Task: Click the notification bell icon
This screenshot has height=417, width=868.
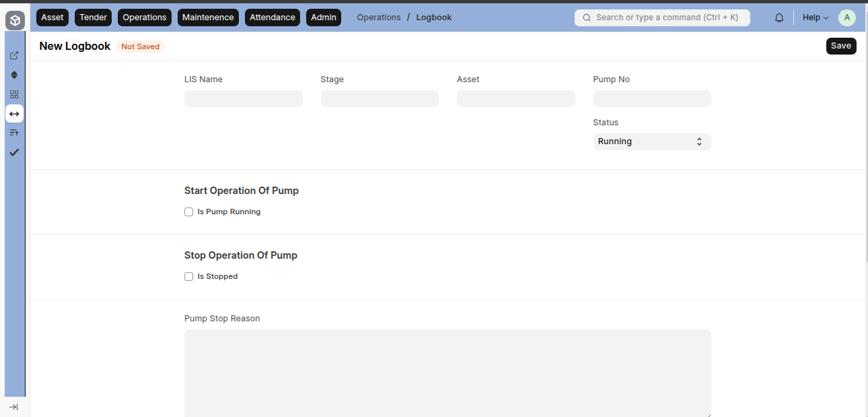Action: coord(779,17)
